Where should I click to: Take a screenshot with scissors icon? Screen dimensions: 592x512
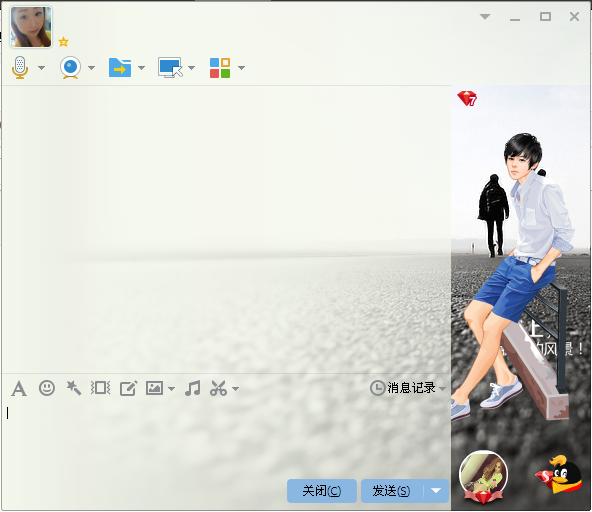tap(219, 388)
